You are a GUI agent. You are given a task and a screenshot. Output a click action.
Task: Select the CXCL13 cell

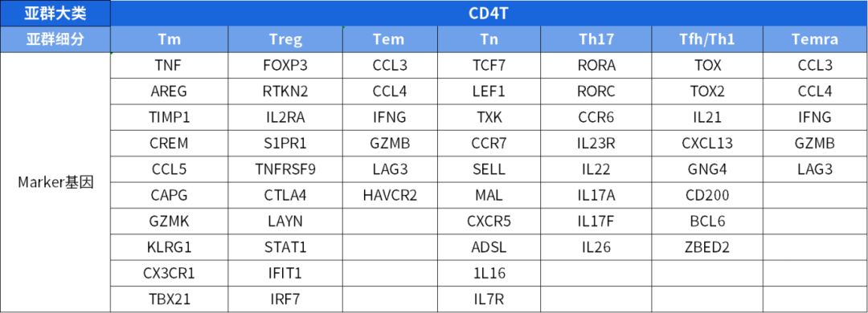(707, 143)
